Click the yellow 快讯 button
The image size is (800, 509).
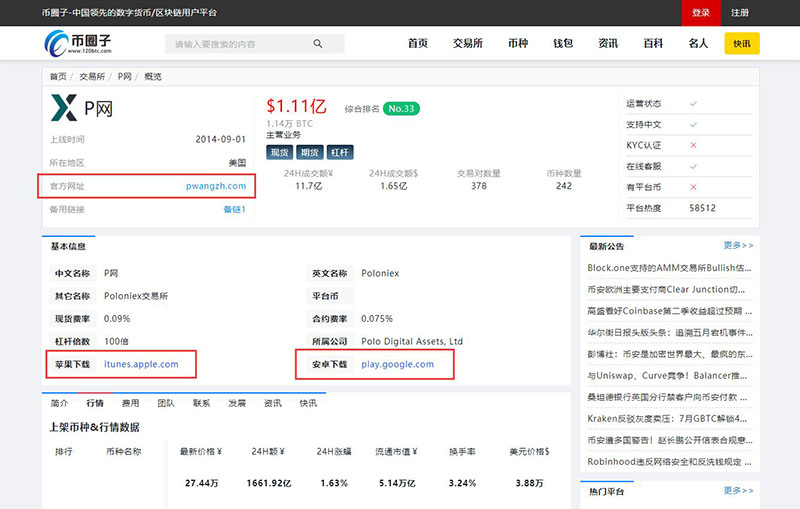742,43
